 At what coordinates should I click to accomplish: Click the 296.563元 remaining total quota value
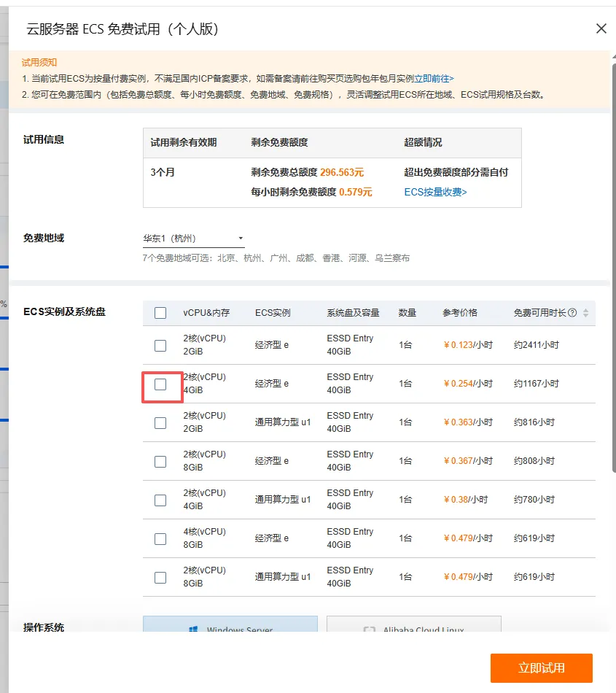click(x=342, y=172)
